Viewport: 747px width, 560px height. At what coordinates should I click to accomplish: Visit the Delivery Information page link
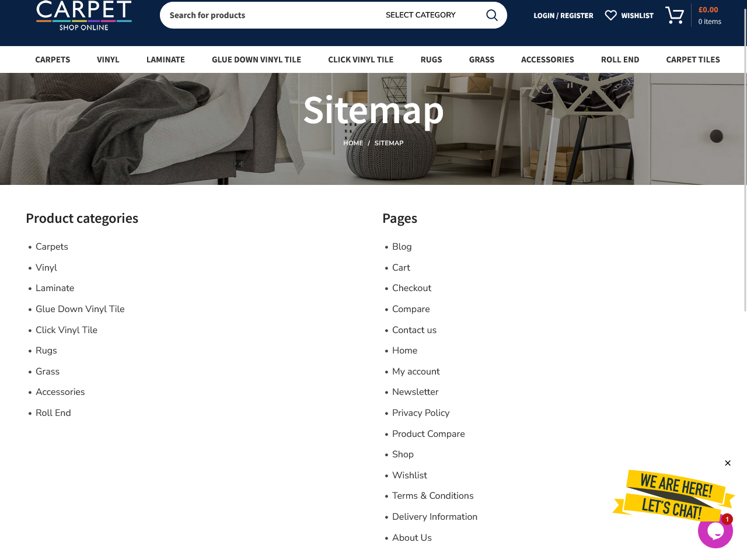pyautogui.click(x=435, y=517)
